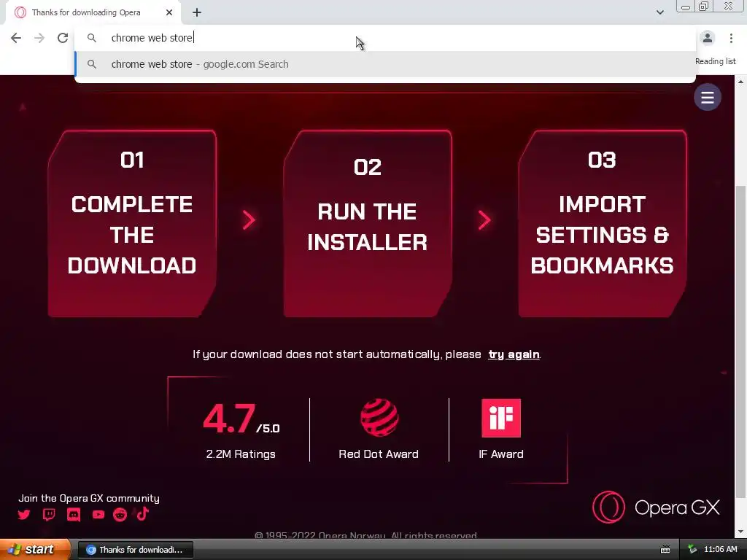Open Opera GX Twitch channel
The height and width of the screenshot is (560, 747).
click(49, 514)
